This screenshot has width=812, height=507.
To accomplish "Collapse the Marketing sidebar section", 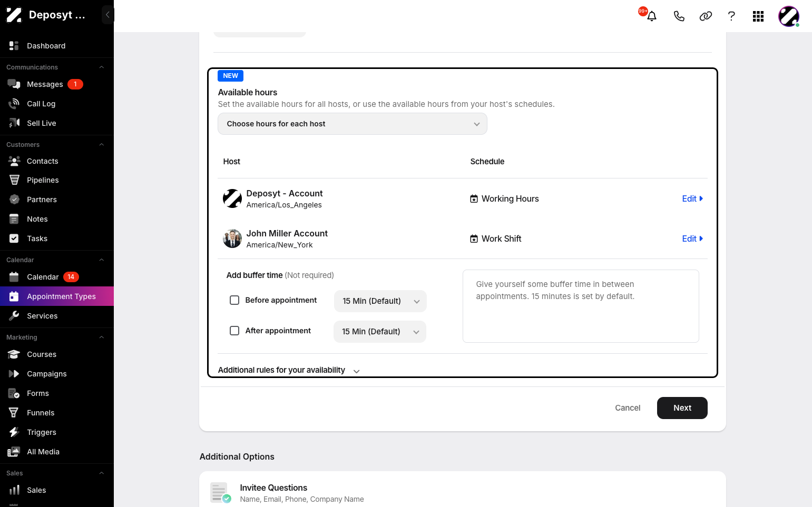I will click(102, 337).
